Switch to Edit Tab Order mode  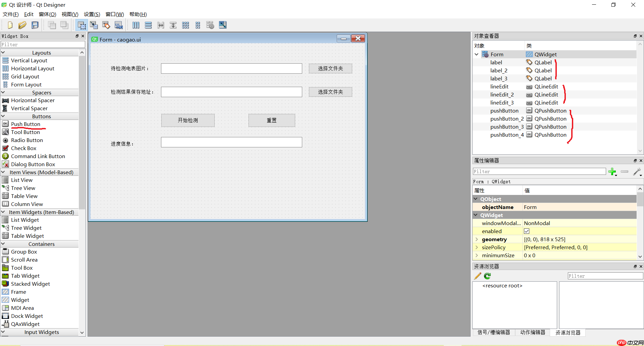[118, 25]
